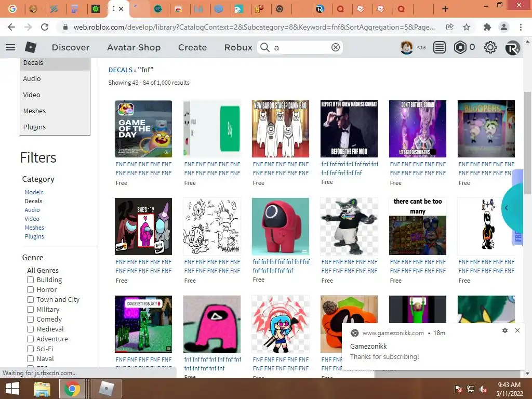The height and width of the screenshot is (399, 532).
Task: Click the browser address bar URL
Action: click(254, 27)
